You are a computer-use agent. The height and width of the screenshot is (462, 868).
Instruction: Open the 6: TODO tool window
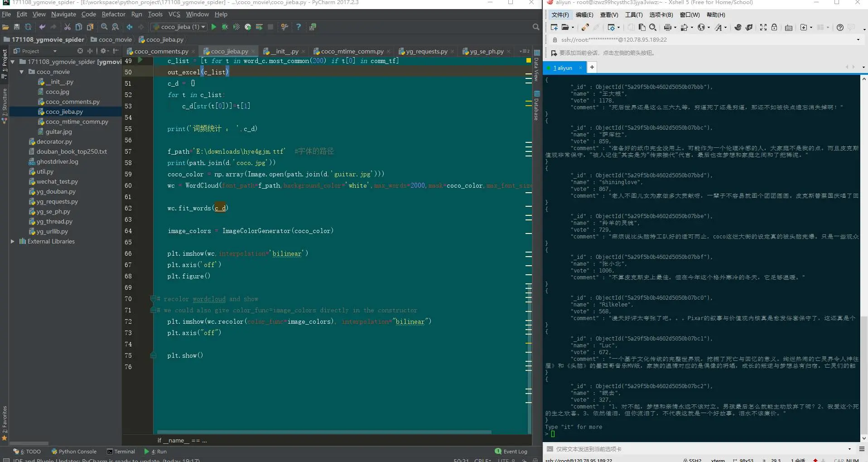click(27, 452)
